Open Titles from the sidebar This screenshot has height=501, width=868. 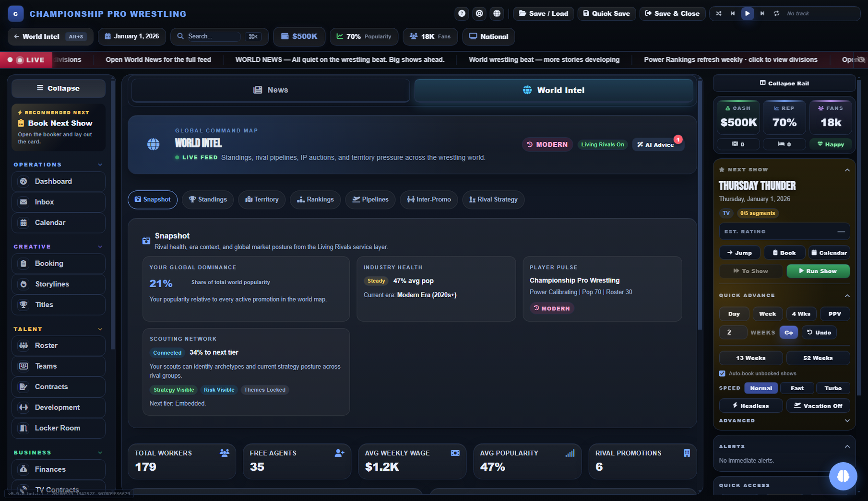pos(59,304)
